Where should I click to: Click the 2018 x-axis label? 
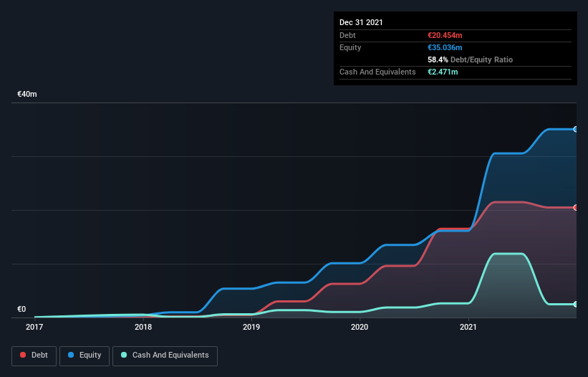tap(143, 327)
